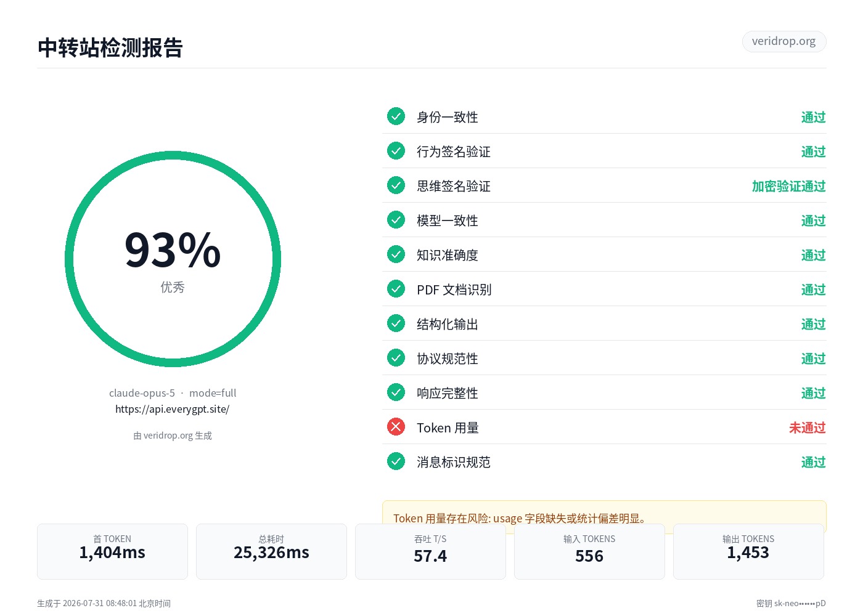
Task: Select the 输出 TOKENS 1,453 card
Action: tap(748, 551)
